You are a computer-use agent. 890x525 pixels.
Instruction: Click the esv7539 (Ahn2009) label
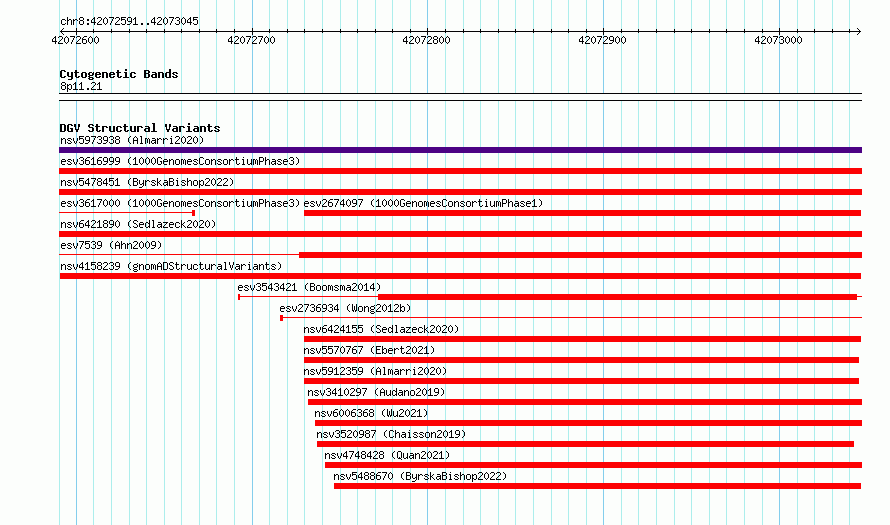[x=111, y=245]
